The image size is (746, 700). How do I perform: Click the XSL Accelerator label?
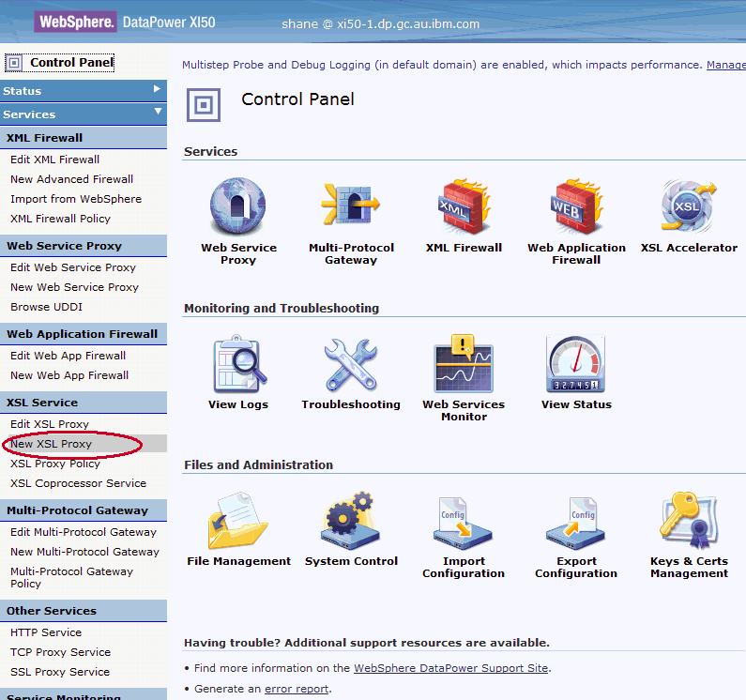tap(689, 248)
